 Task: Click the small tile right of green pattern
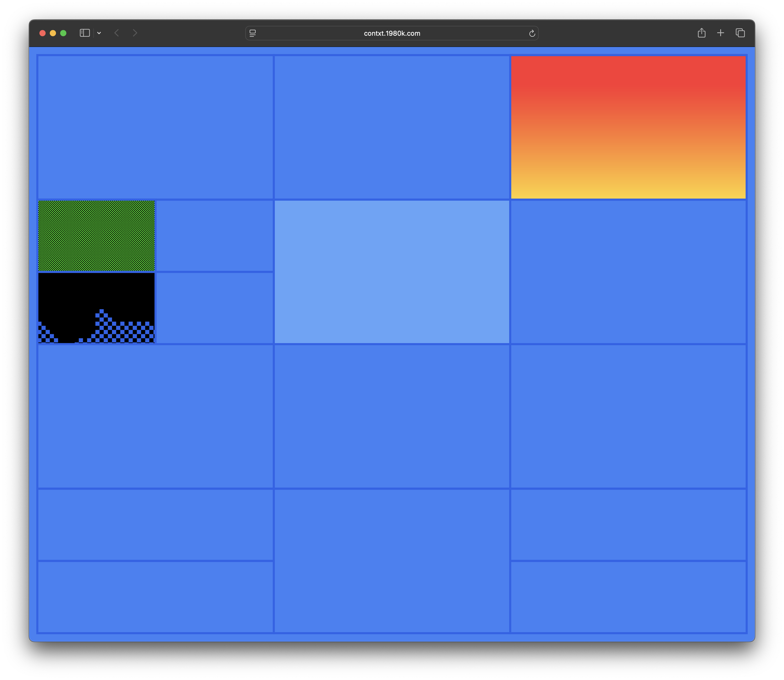pyautogui.click(x=215, y=236)
